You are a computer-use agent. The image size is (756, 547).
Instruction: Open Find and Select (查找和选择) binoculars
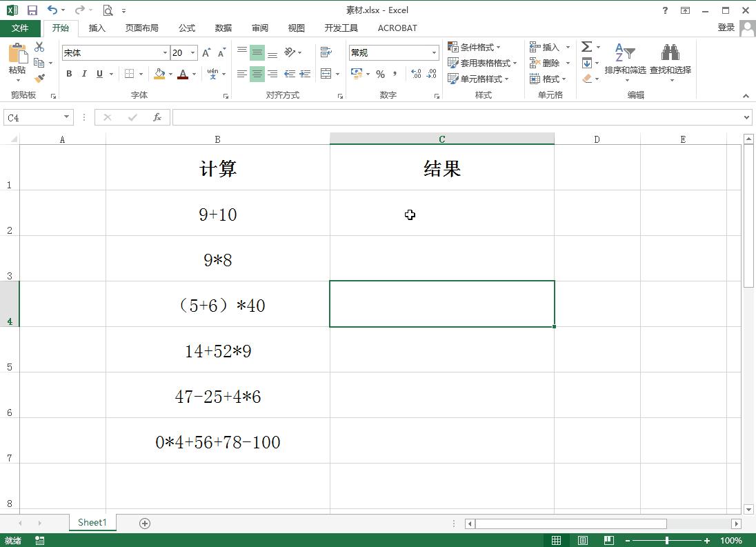[x=670, y=61]
